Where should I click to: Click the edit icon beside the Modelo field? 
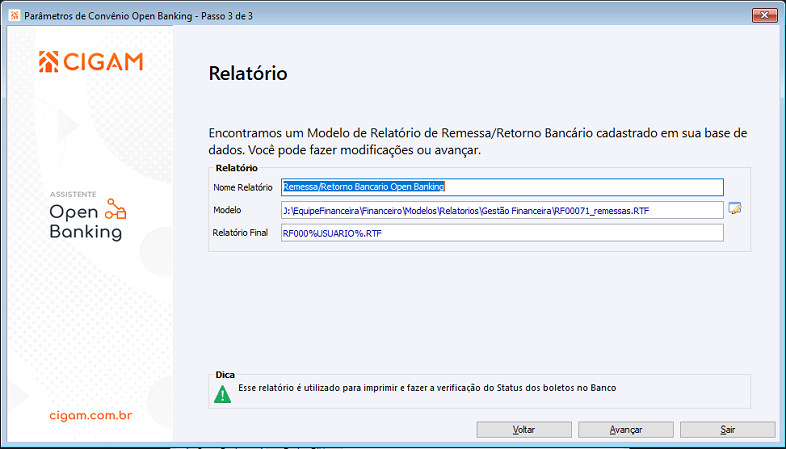[735, 208]
